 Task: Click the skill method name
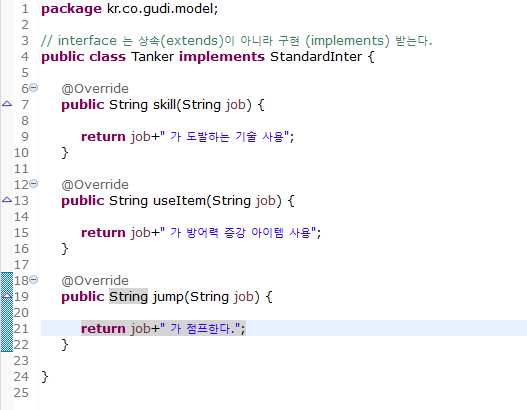[165, 105]
